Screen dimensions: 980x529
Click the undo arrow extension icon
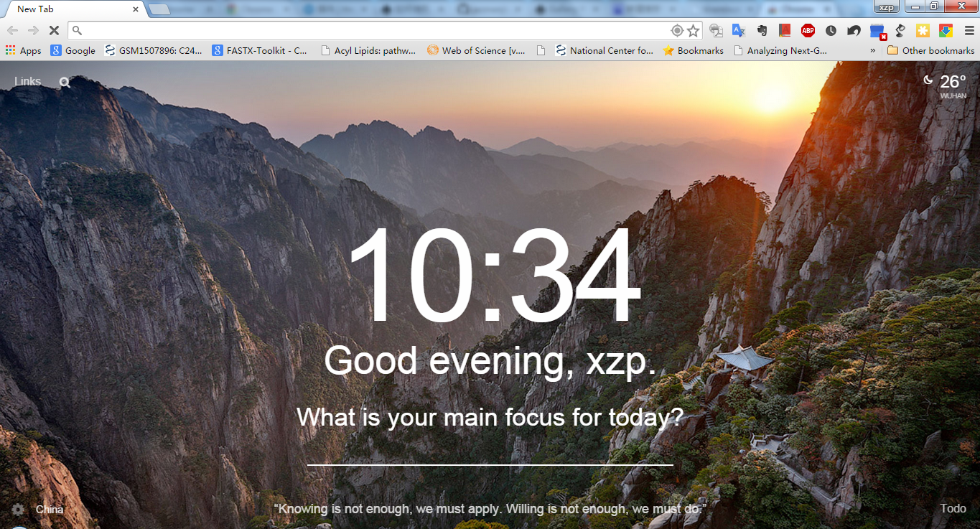(x=854, y=30)
